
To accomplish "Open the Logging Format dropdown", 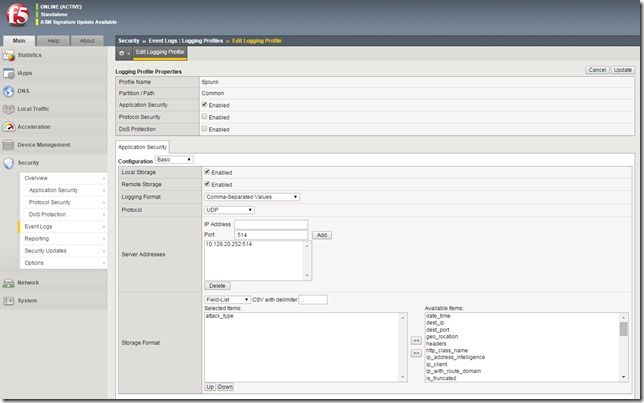I will coord(252,197).
